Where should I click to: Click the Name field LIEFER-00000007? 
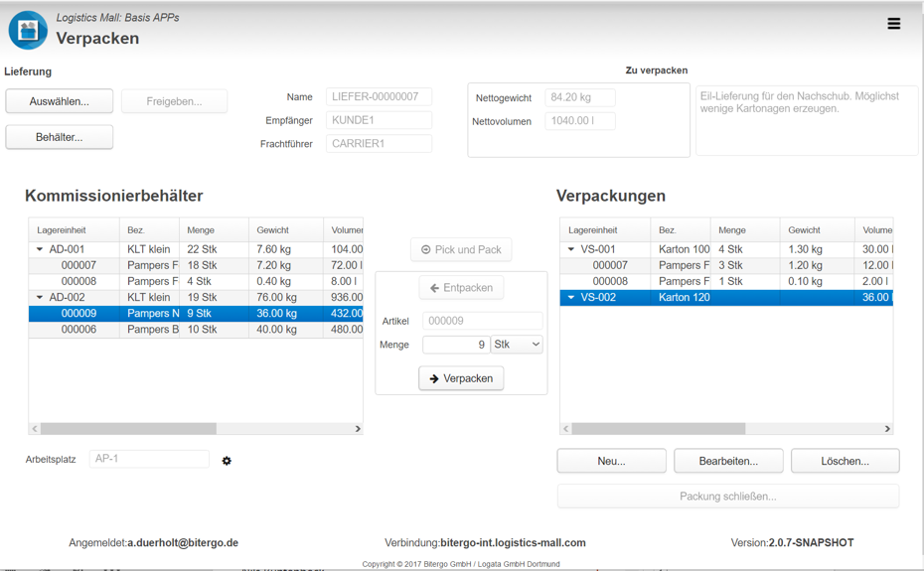pos(379,96)
